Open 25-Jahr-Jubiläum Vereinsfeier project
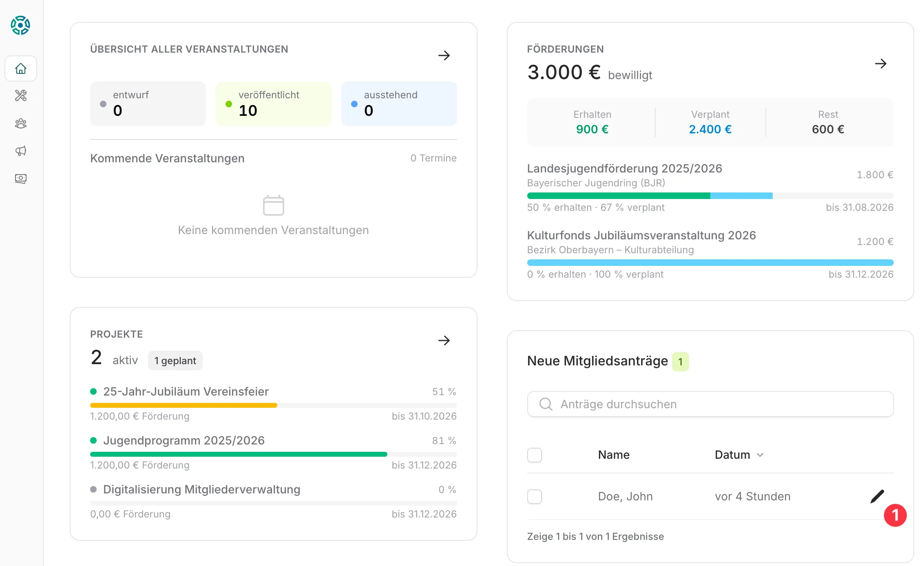Image resolution: width=924 pixels, height=566 pixels. (186, 391)
